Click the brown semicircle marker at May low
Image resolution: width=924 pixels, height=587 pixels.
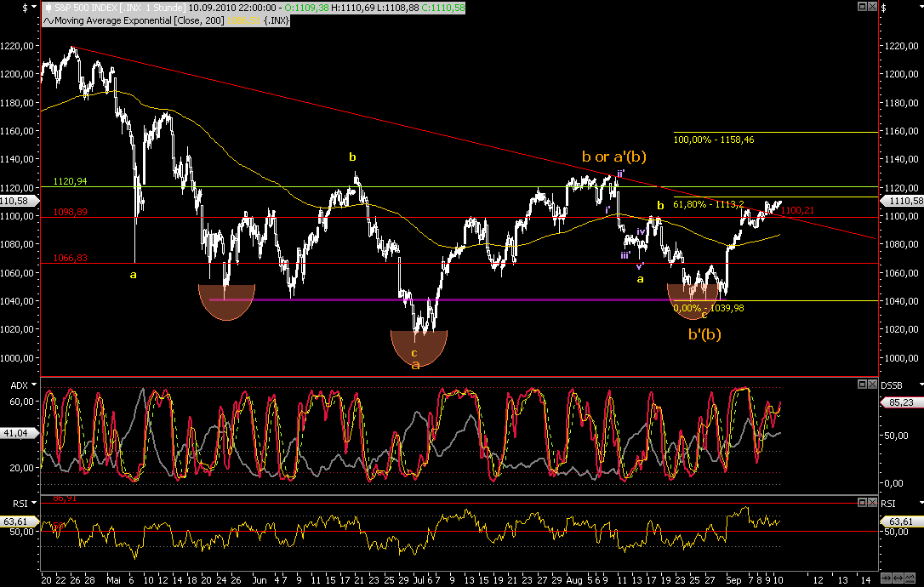click(x=227, y=302)
